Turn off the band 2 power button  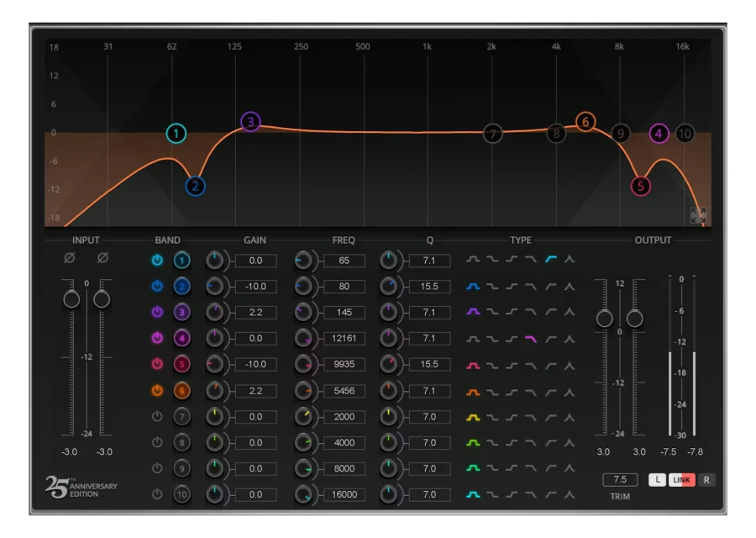pyautogui.click(x=157, y=286)
